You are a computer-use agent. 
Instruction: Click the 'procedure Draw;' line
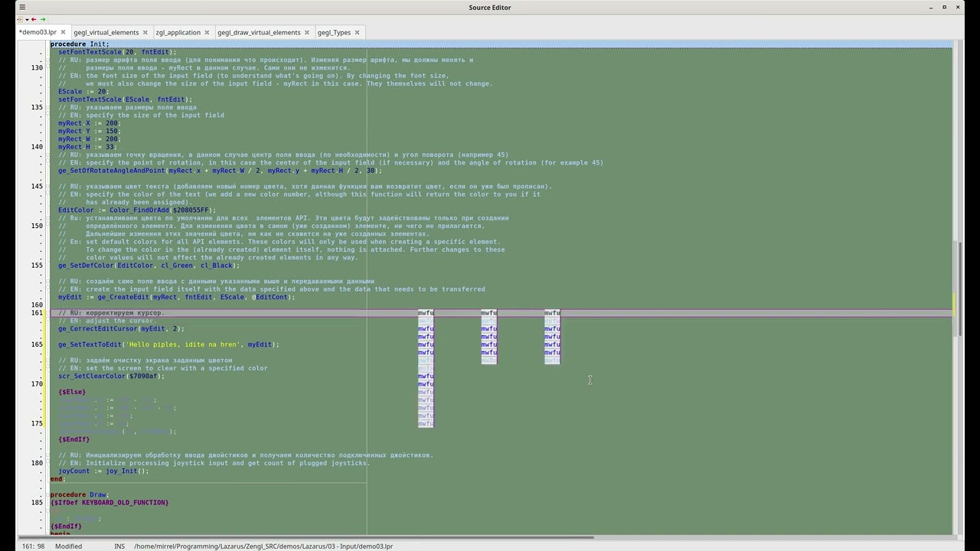click(80, 494)
